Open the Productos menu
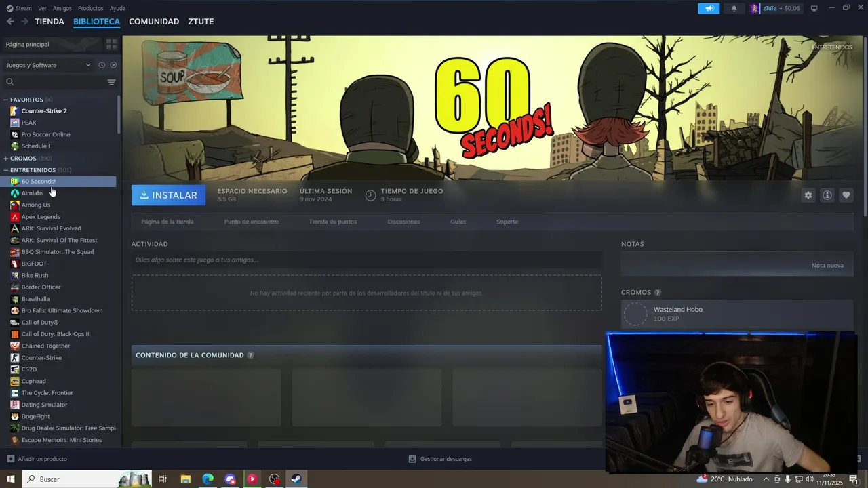The width and height of the screenshot is (868, 488). [91, 8]
